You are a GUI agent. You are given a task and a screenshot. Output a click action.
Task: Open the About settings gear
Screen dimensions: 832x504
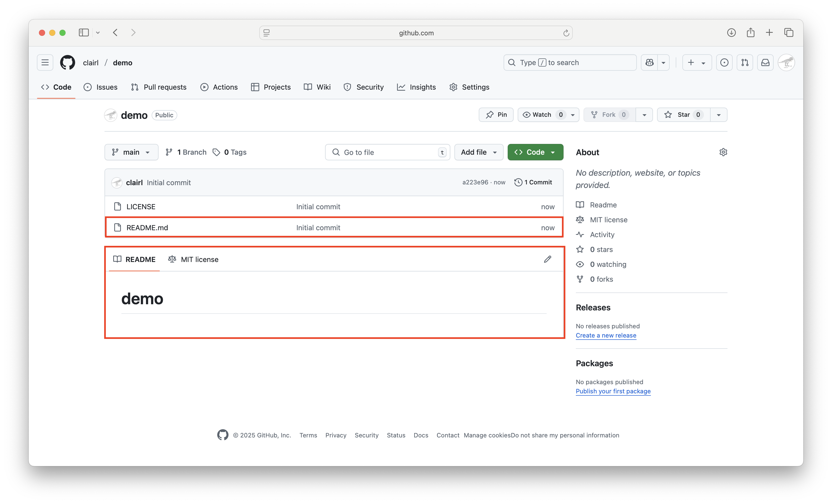(x=723, y=152)
